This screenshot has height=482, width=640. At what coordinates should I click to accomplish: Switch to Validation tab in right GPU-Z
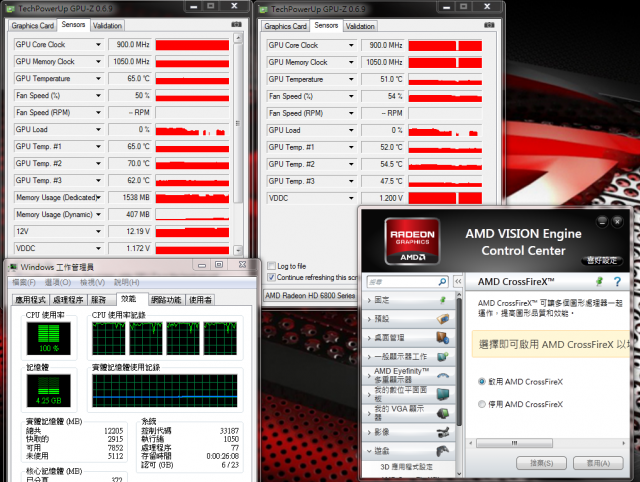coord(360,26)
